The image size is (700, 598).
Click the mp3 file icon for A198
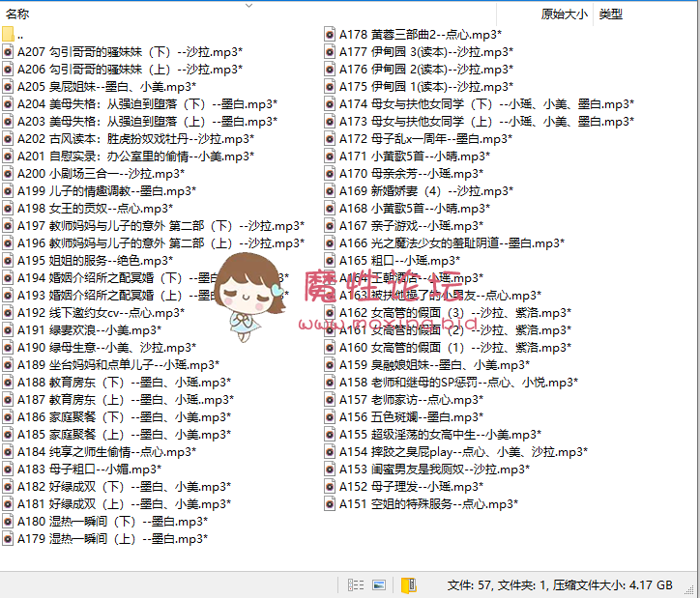(8, 209)
